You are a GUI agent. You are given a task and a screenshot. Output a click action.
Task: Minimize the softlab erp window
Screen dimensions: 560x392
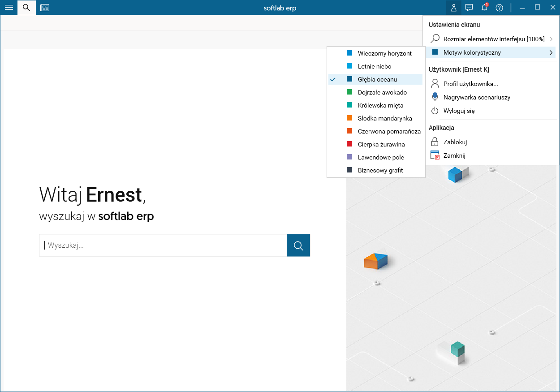coord(522,8)
